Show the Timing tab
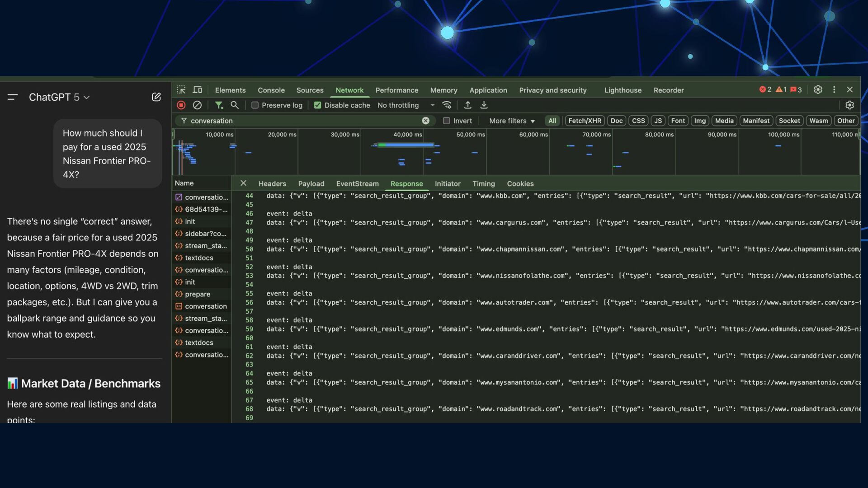 484,183
